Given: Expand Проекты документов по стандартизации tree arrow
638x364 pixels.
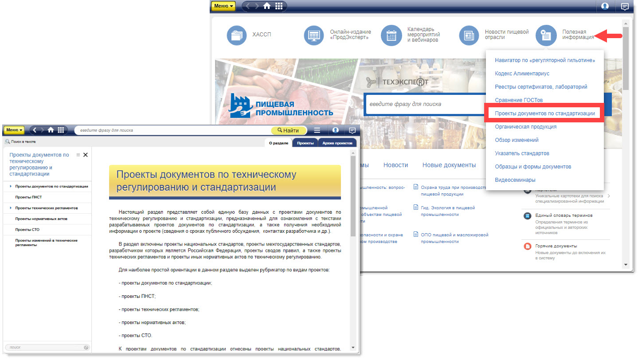Looking at the screenshot, I should 11,186.
